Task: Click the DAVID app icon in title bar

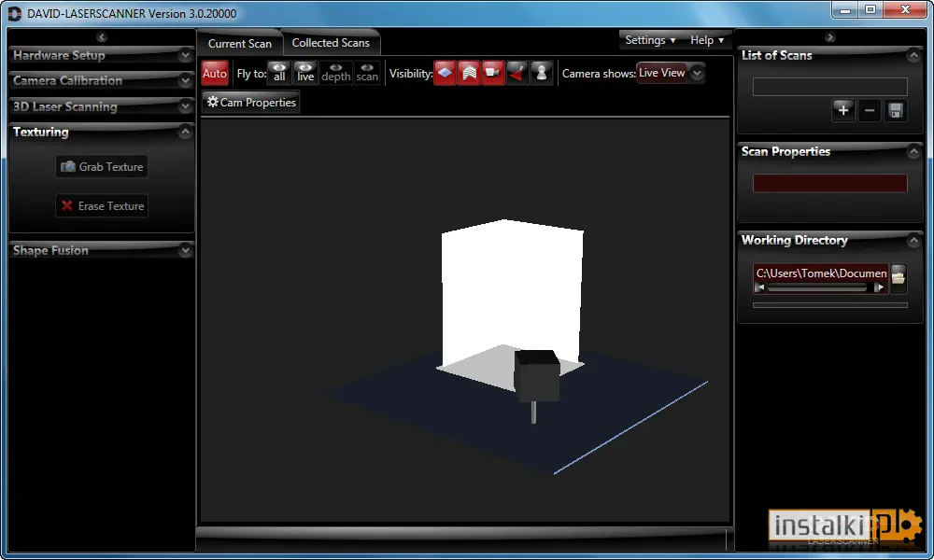Action: [x=14, y=13]
